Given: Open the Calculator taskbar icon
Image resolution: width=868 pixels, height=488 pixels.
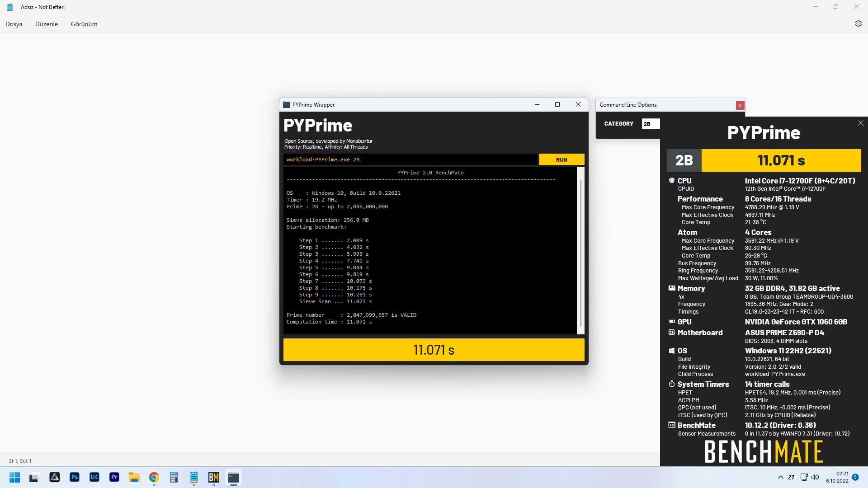Looking at the screenshot, I should tap(174, 477).
